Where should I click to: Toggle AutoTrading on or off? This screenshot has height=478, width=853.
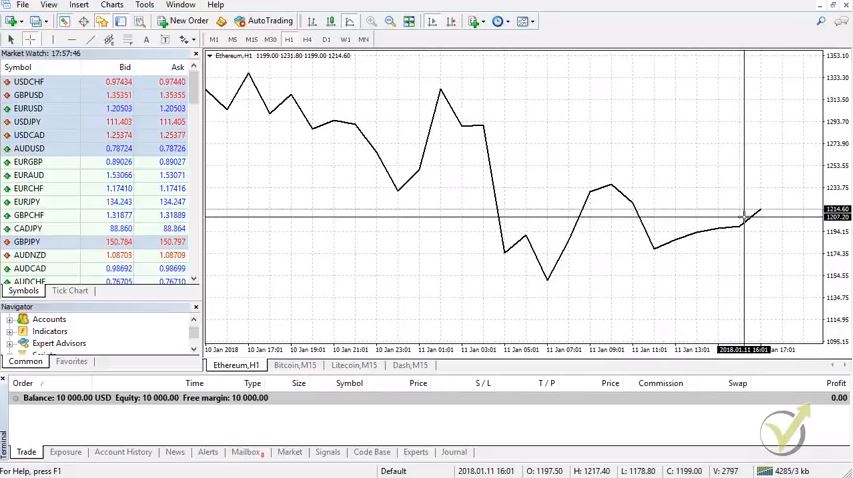click(263, 21)
